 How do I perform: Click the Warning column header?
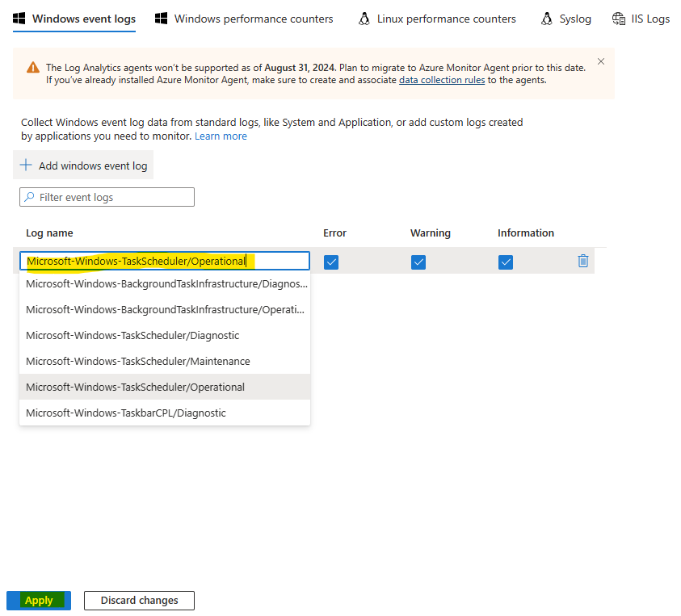(431, 233)
